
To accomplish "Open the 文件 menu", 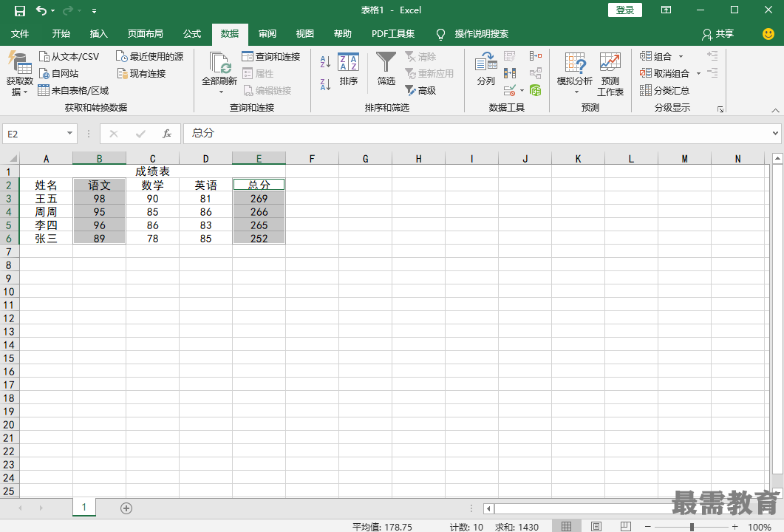I will pos(20,33).
